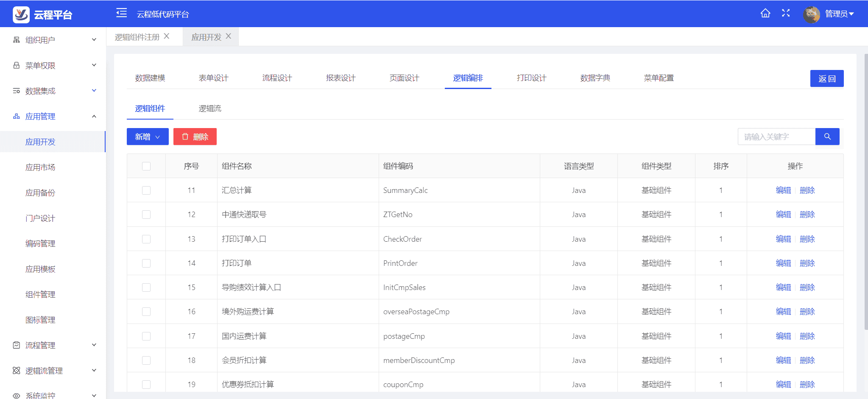Click the search magnifier icon
The height and width of the screenshot is (399, 868).
click(827, 136)
